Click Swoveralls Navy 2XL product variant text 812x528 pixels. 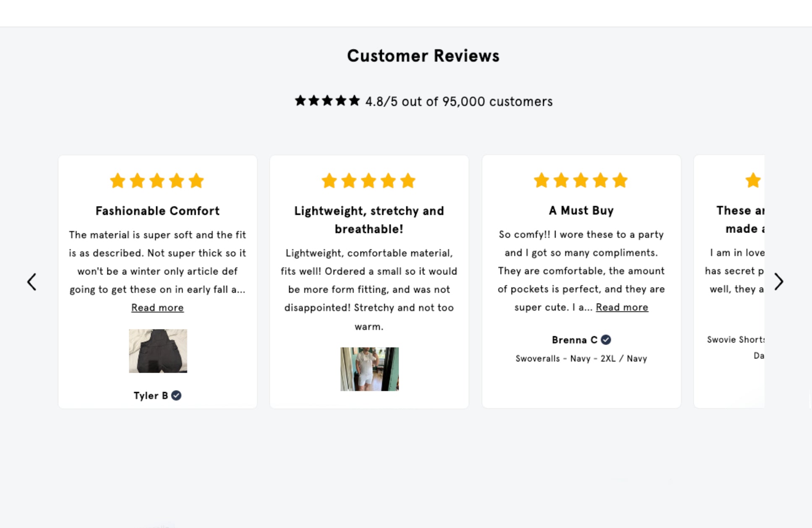(x=581, y=358)
